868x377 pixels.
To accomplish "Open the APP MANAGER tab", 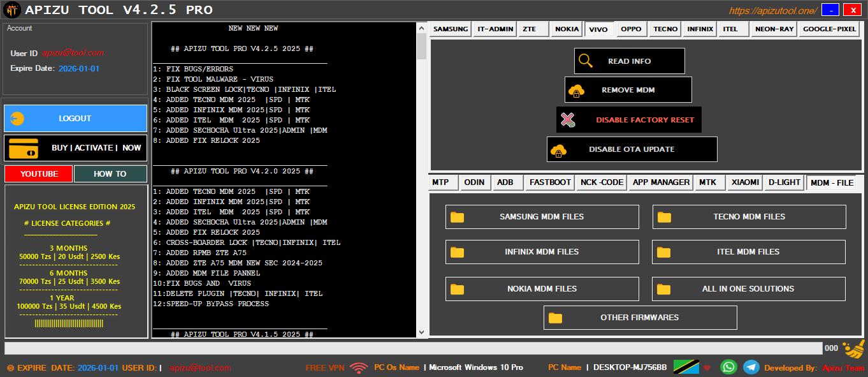I will point(661,182).
